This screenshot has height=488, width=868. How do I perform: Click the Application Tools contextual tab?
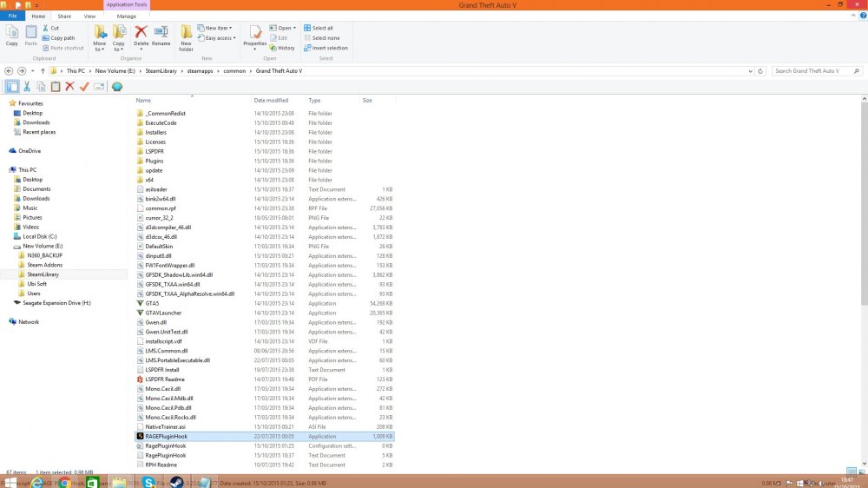click(126, 4)
